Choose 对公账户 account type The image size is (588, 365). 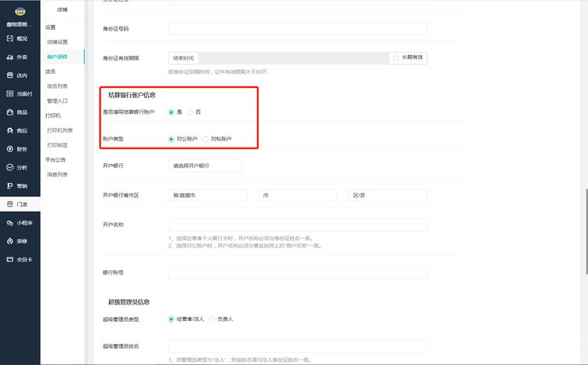point(171,139)
